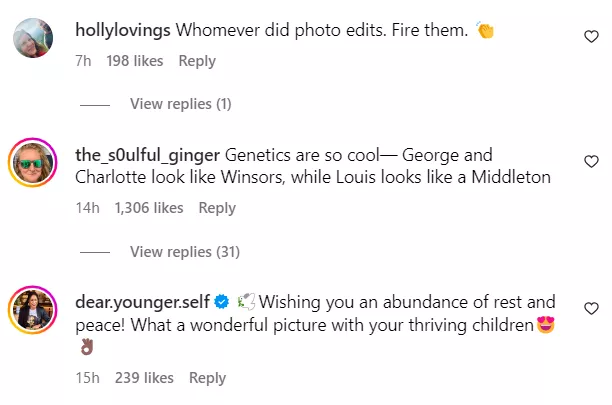Reply to the_s0ulful_ginger's comment

(x=217, y=208)
